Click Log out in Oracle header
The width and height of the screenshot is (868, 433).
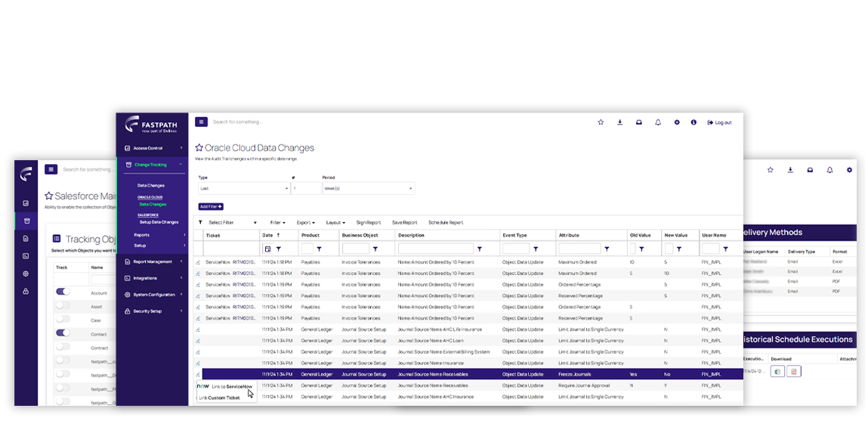pos(720,122)
